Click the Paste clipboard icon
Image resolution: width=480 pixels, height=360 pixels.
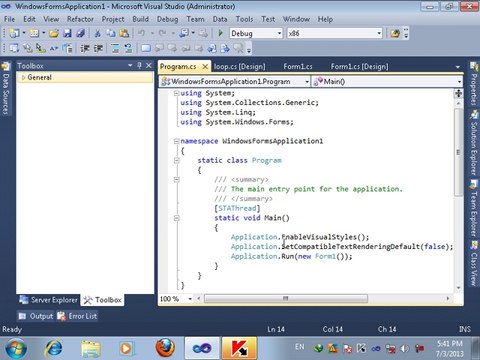pyautogui.click(x=124, y=33)
